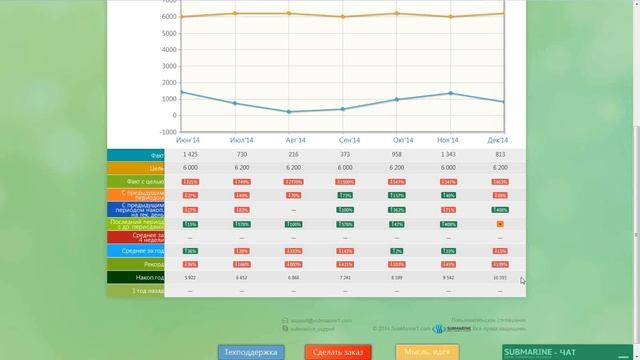Click the Накоп.год value 7 241
Viewport: 640px width, 360px height.
coord(345,278)
